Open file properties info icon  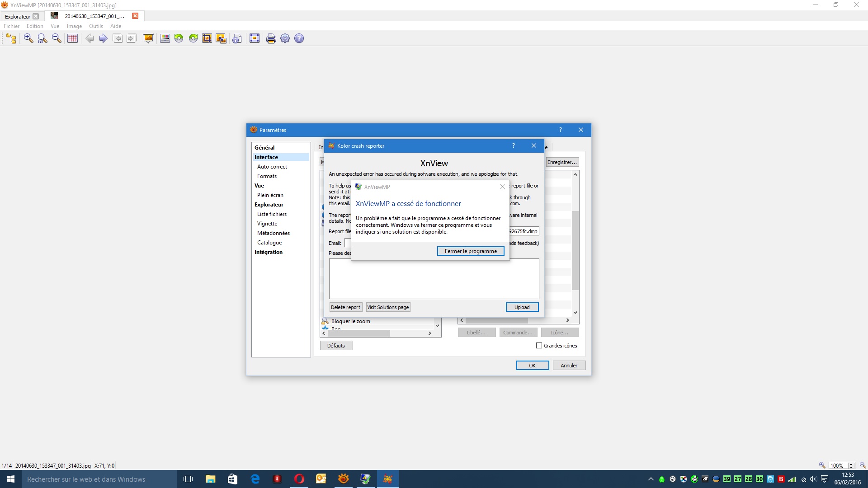[x=237, y=38]
